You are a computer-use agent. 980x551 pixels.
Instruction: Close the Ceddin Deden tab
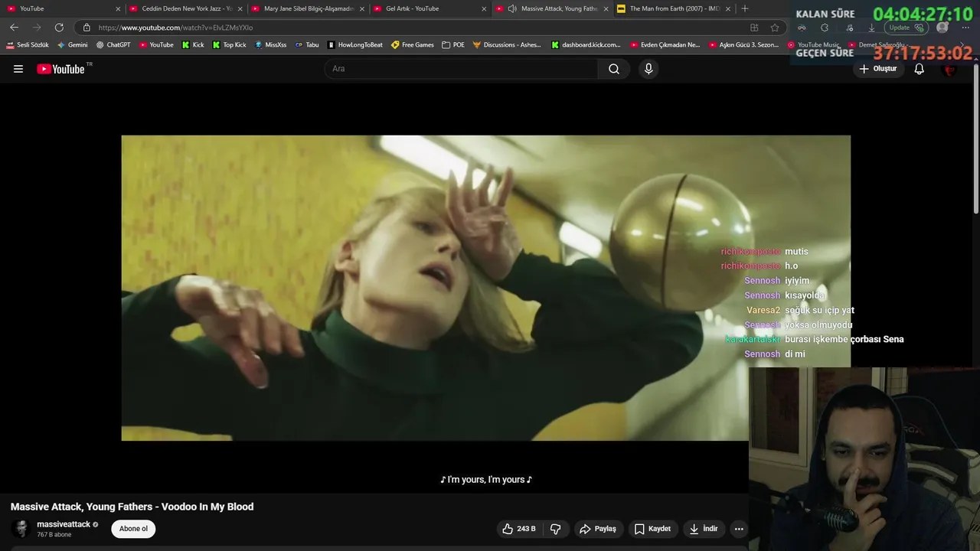240,9
